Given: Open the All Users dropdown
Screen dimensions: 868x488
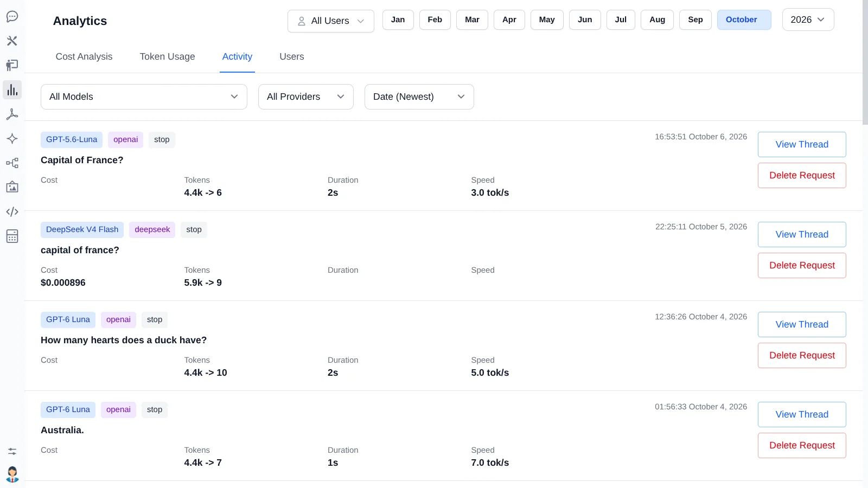Looking at the screenshot, I should (331, 21).
